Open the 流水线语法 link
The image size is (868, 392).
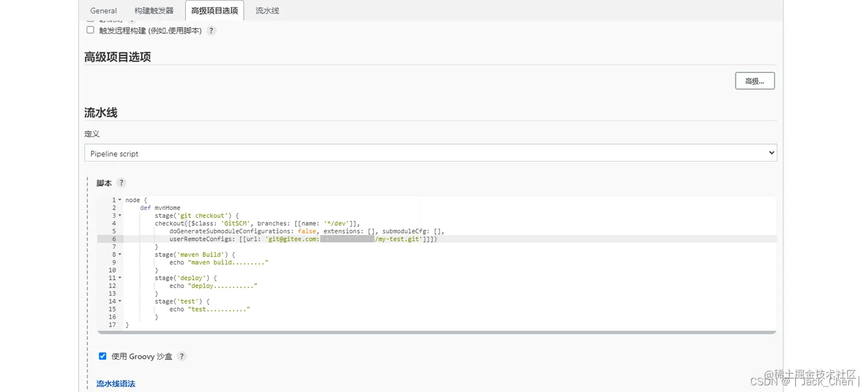pos(116,383)
